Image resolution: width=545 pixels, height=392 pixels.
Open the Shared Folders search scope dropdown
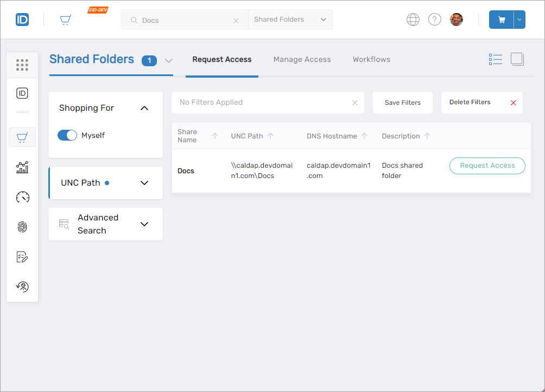click(x=290, y=20)
